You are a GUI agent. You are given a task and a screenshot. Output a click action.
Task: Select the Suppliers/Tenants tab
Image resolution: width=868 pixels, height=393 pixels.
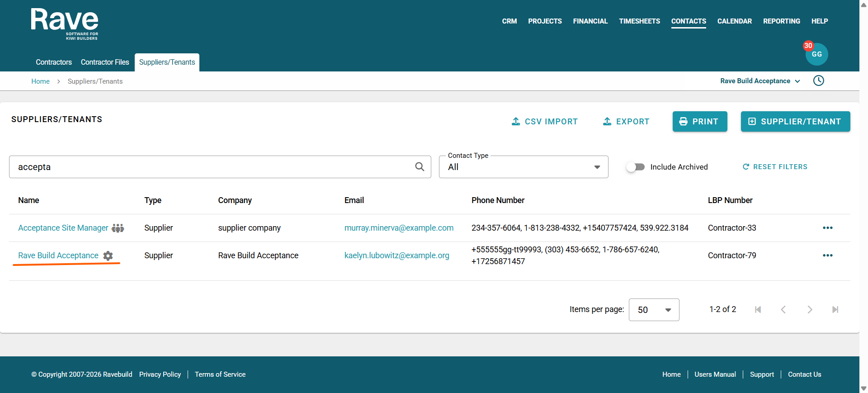167,62
